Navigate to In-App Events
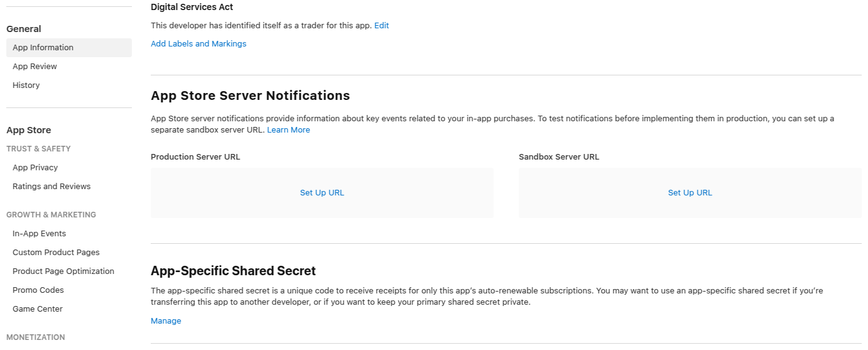 pos(39,234)
